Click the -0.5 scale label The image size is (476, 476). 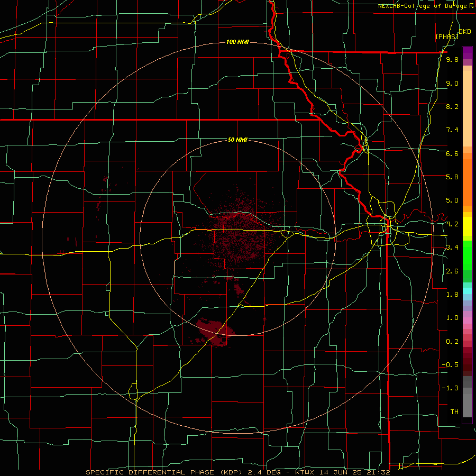[x=450, y=365]
